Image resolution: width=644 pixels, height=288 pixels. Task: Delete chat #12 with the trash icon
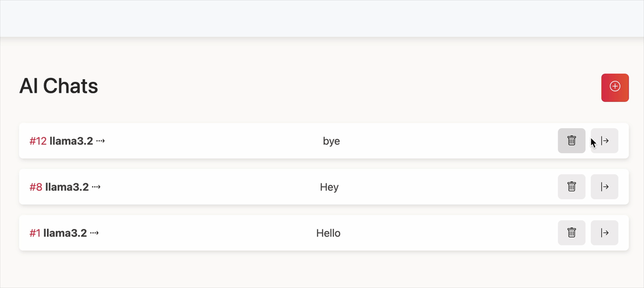coord(572,140)
